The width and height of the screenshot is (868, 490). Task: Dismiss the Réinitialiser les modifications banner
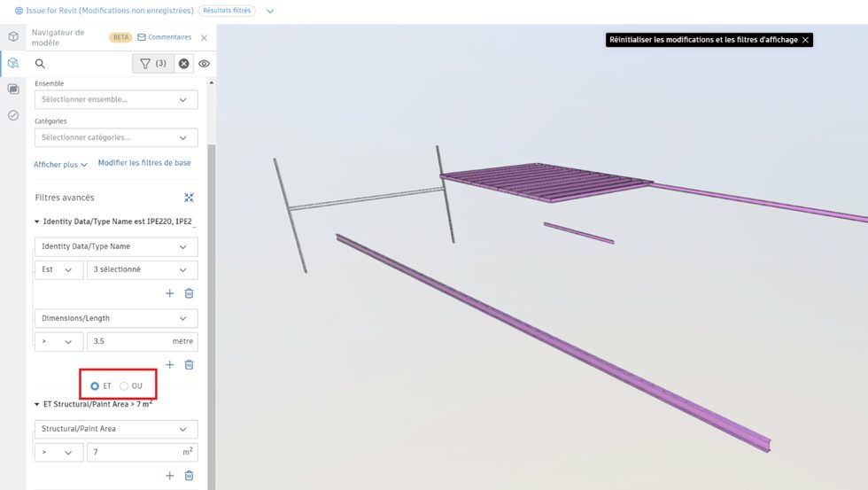(x=804, y=40)
